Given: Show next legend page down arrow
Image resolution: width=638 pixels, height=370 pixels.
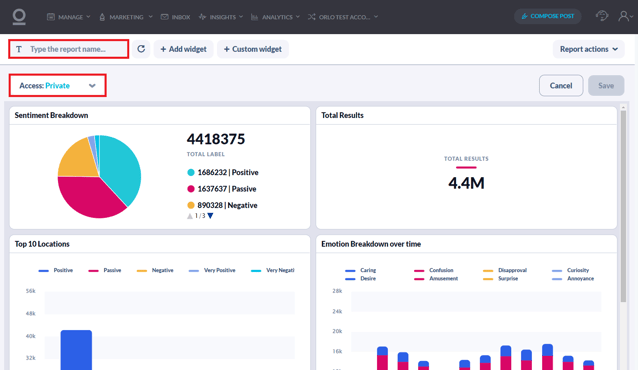Looking at the screenshot, I should 210,216.
